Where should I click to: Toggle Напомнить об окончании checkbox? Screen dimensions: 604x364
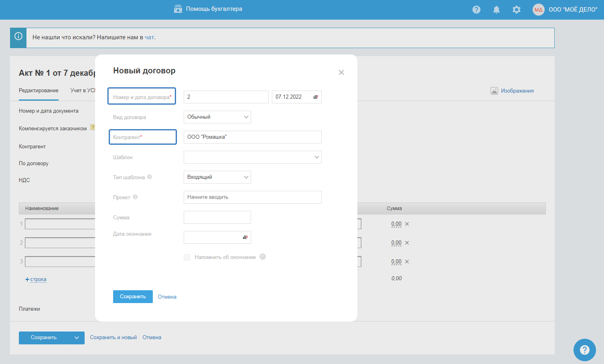click(187, 257)
